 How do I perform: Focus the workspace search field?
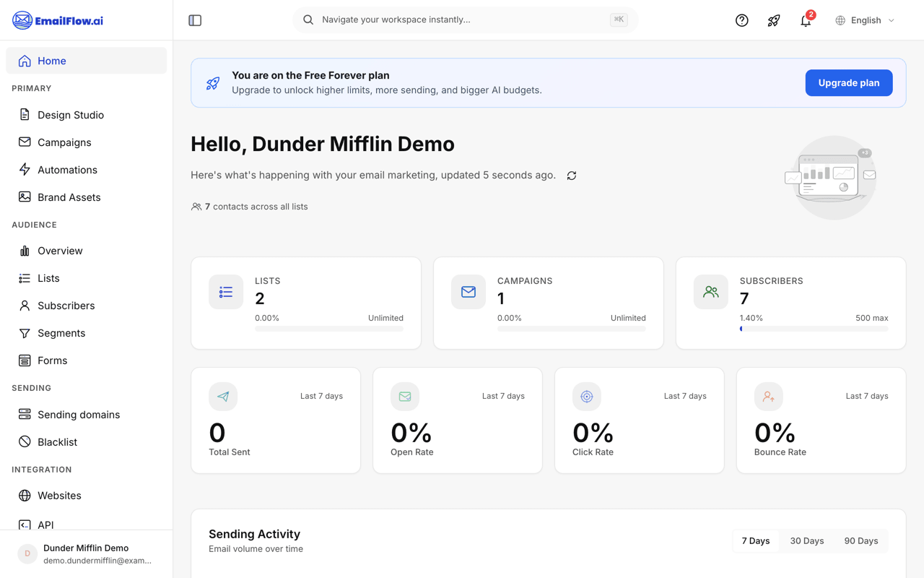coord(466,20)
